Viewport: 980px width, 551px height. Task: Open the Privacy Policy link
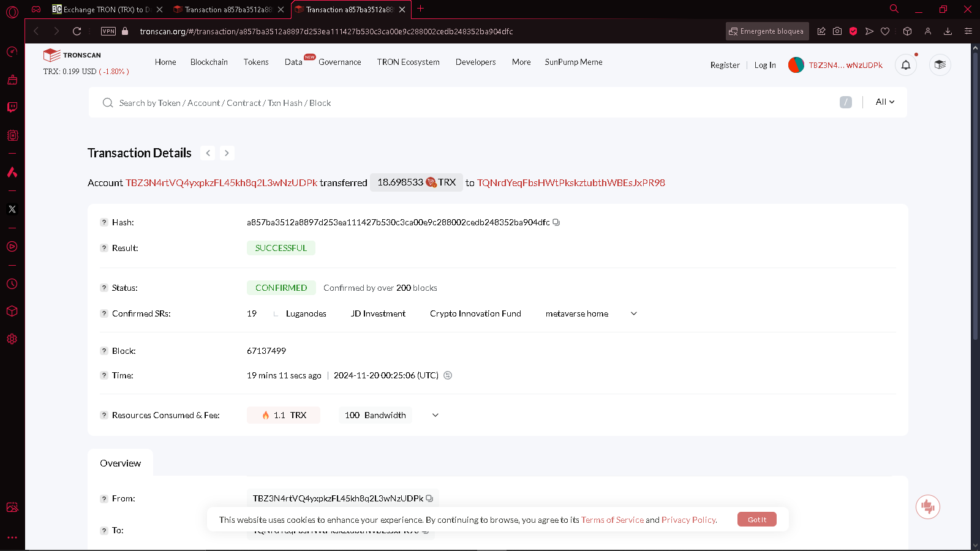(x=688, y=520)
